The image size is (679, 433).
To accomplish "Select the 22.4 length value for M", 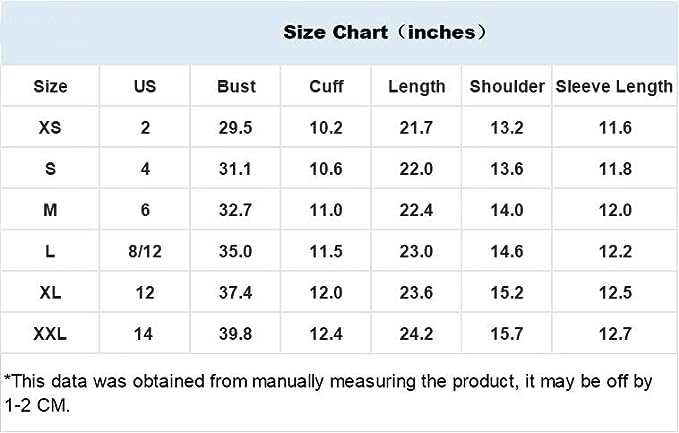I will (x=416, y=210).
